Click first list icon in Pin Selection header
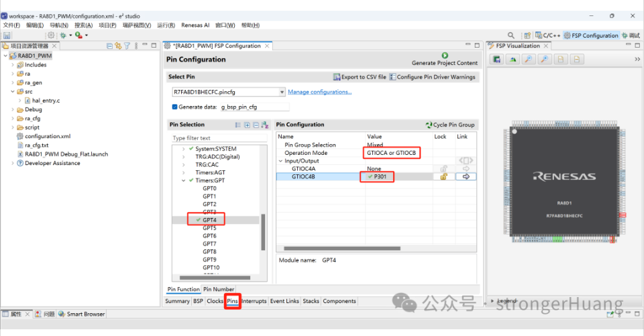Screen dimensions: 644x336 click(237, 125)
